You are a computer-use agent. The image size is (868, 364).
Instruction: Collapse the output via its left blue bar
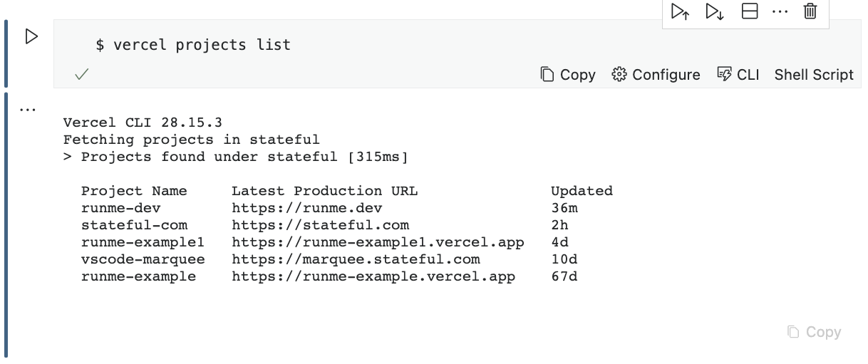click(x=6, y=224)
